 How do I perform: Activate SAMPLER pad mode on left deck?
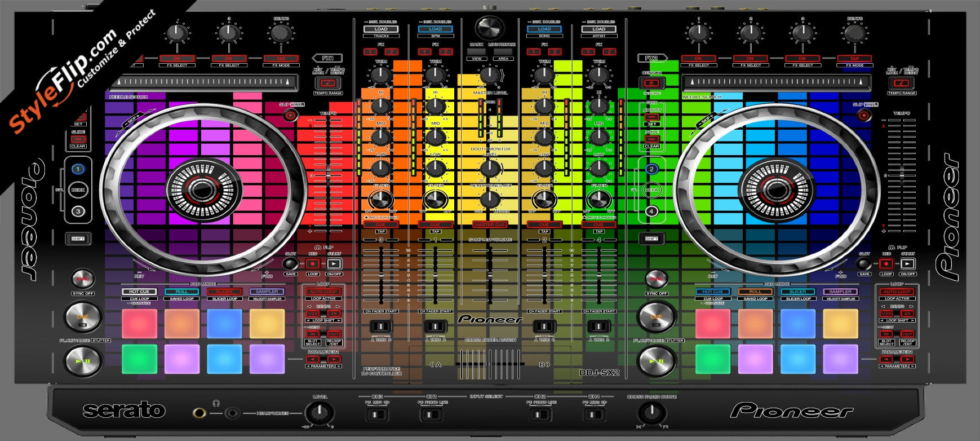click(267, 292)
